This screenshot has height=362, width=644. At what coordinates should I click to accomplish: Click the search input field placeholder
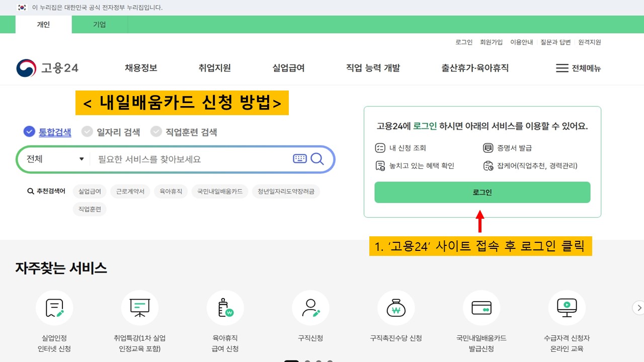pyautogui.click(x=149, y=159)
